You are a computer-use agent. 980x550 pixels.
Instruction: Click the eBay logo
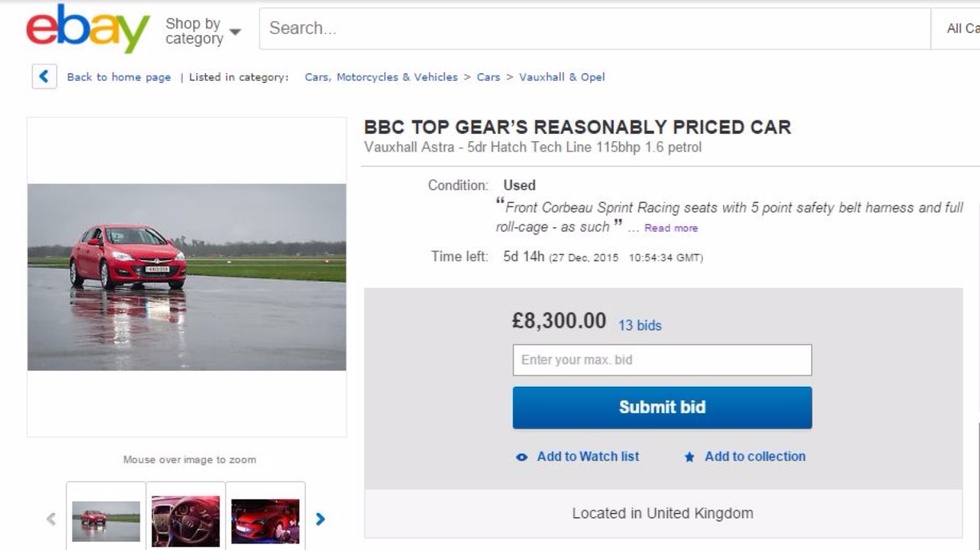click(x=88, y=29)
